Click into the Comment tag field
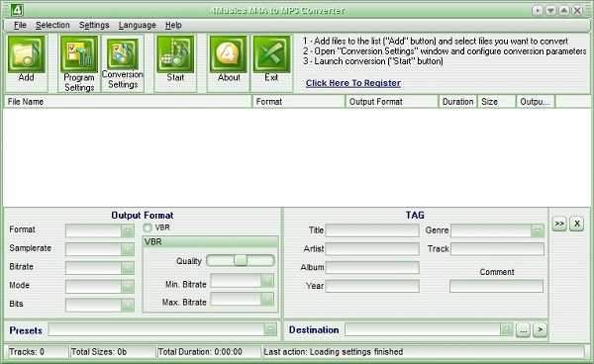594x364 pixels. point(497,286)
